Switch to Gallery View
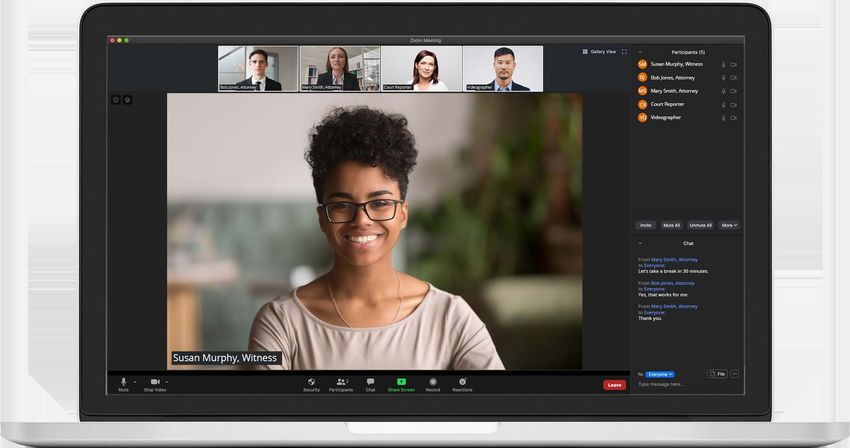850x448 pixels. pos(599,52)
